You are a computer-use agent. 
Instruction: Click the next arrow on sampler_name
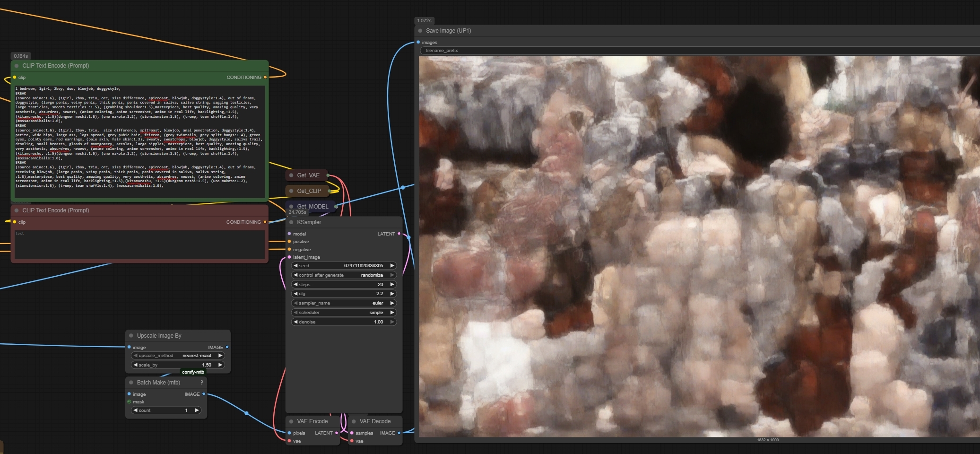pos(392,303)
